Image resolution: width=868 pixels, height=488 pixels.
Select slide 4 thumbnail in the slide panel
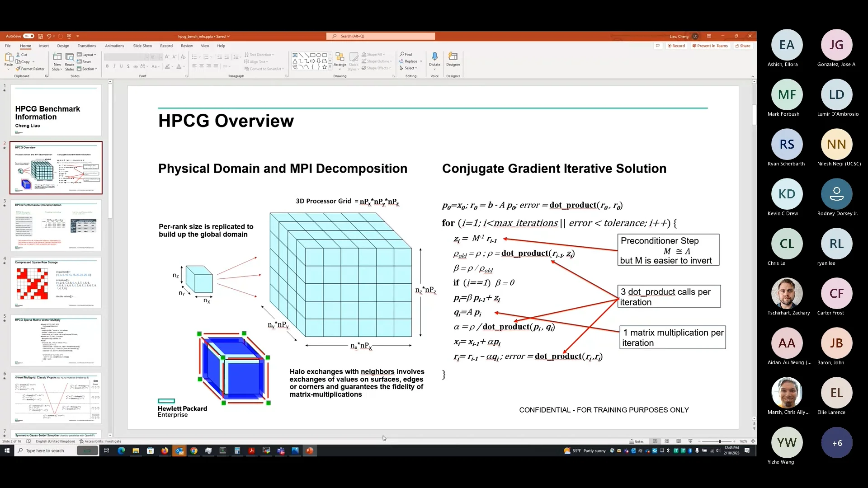(56, 283)
